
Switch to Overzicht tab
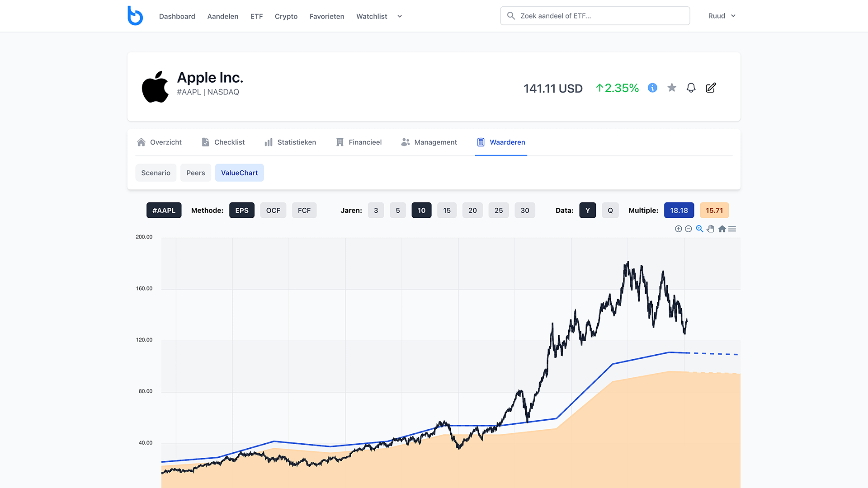tap(159, 142)
